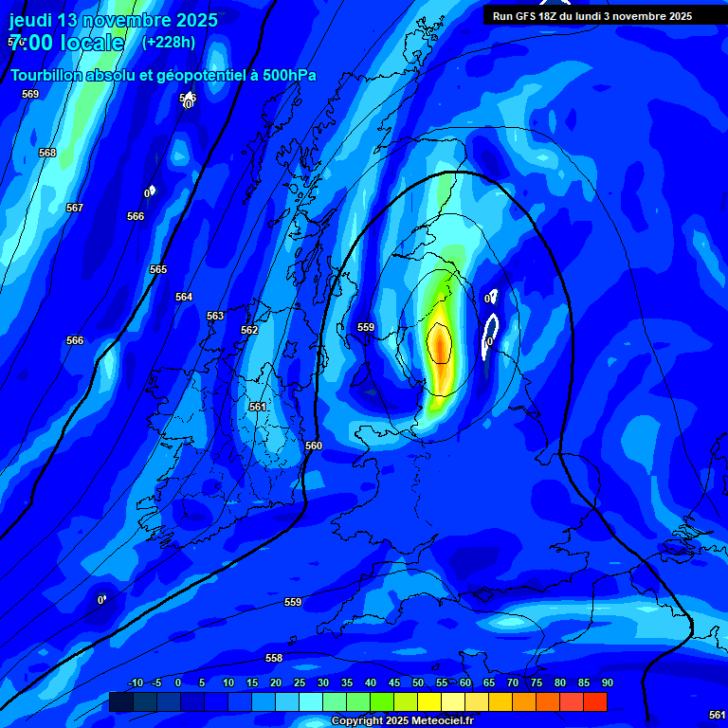
Task: Click the (+228h) forecast offset label
Action: click(168, 43)
